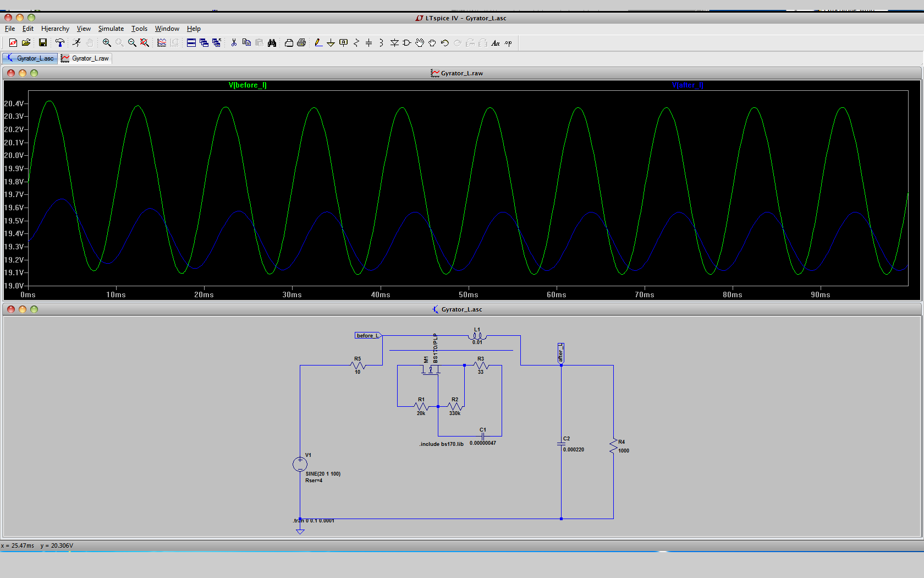The width and height of the screenshot is (924, 578).
Task: Click the Copy icon in toolbar
Action: click(246, 43)
